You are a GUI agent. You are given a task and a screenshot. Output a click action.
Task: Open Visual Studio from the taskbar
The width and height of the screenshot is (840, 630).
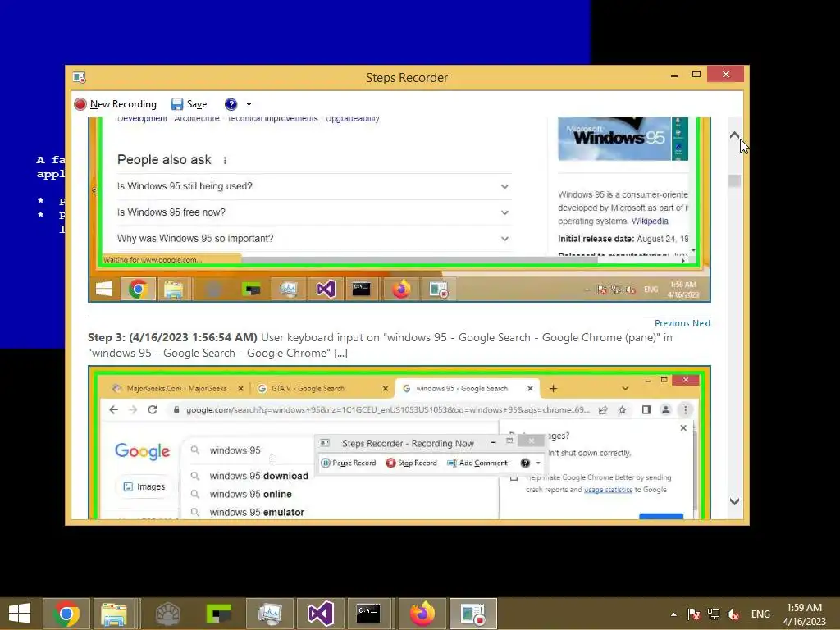coord(321,614)
